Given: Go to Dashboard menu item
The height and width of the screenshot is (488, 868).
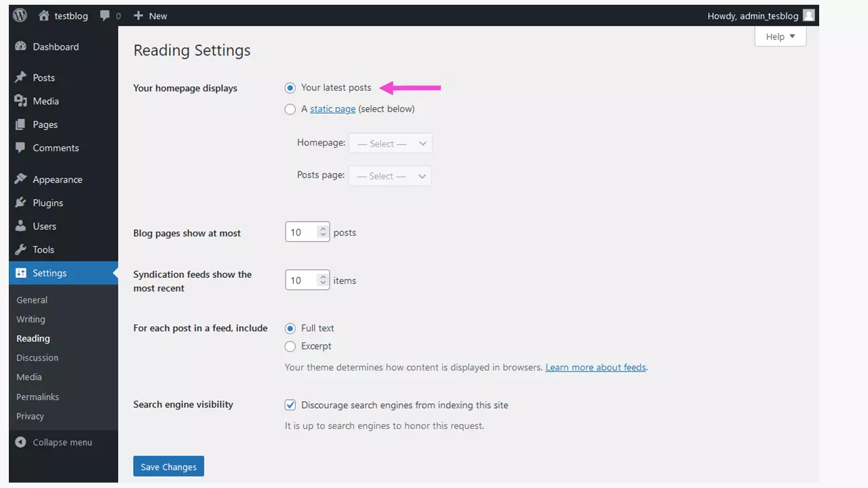Looking at the screenshot, I should tap(56, 47).
